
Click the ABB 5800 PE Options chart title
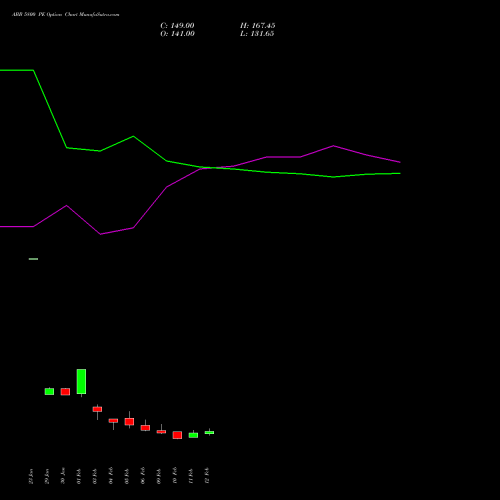66,15
